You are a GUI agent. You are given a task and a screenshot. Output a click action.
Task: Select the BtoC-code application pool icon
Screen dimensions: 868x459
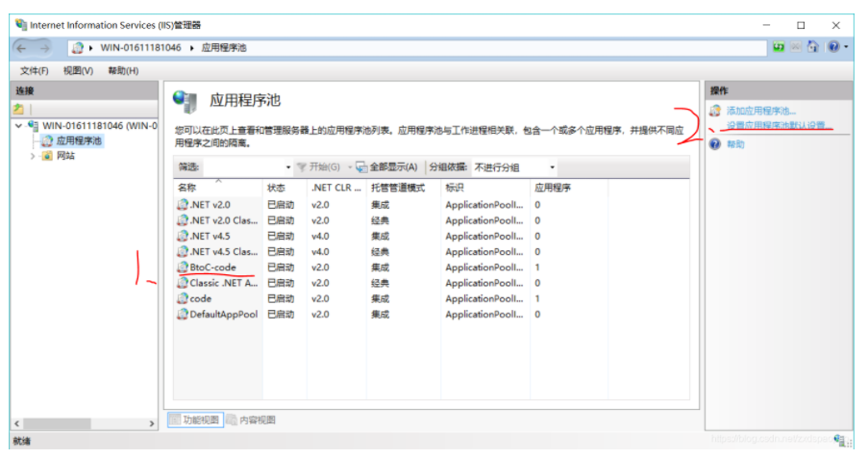click(182, 268)
